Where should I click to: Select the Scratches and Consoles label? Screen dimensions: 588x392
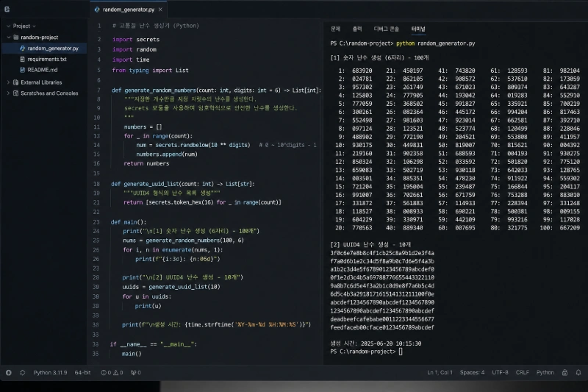[49, 93]
